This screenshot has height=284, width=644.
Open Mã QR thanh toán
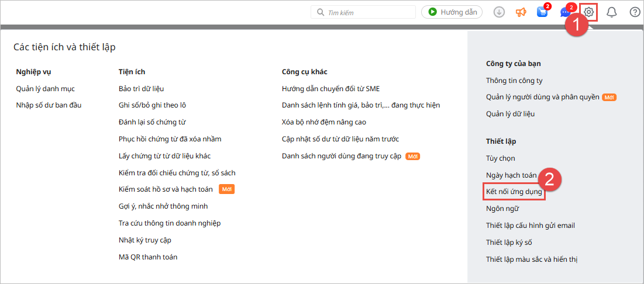pyautogui.click(x=148, y=257)
